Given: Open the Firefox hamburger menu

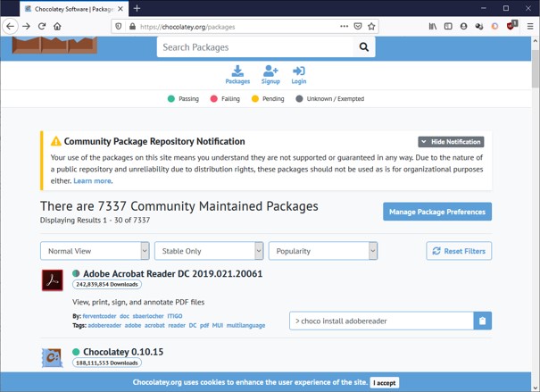Looking at the screenshot, I should pos(530,27).
